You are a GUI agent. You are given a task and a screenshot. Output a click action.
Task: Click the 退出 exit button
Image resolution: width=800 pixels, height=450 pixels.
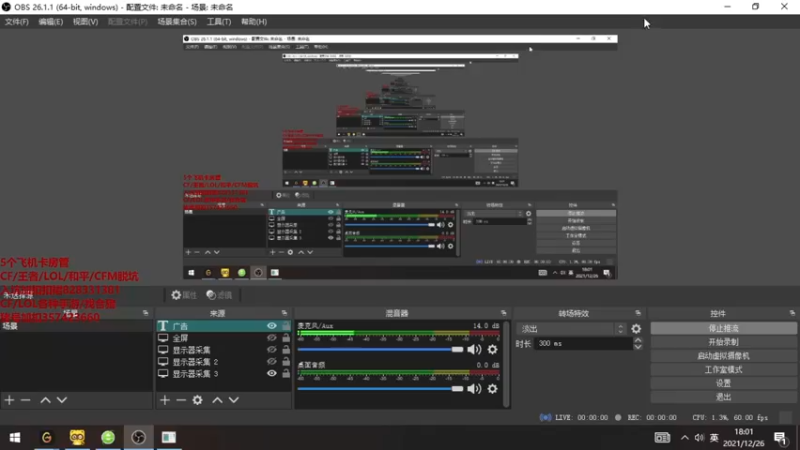[x=723, y=397]
